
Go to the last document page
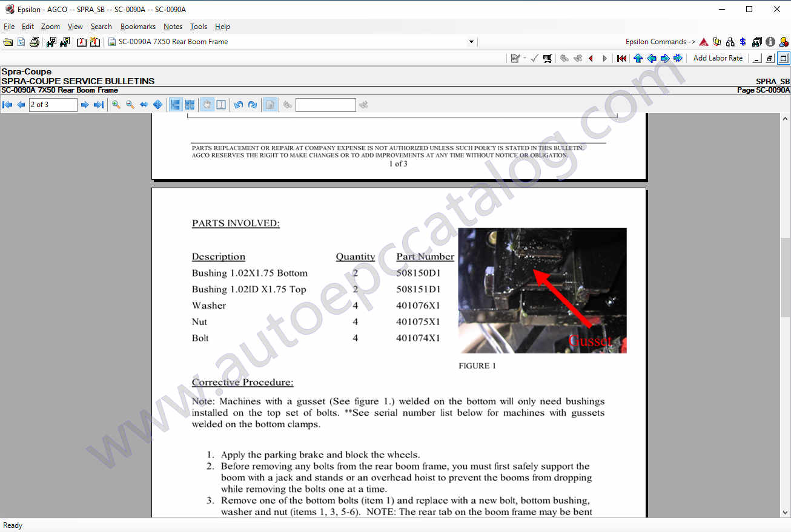[x=98, y=105]
